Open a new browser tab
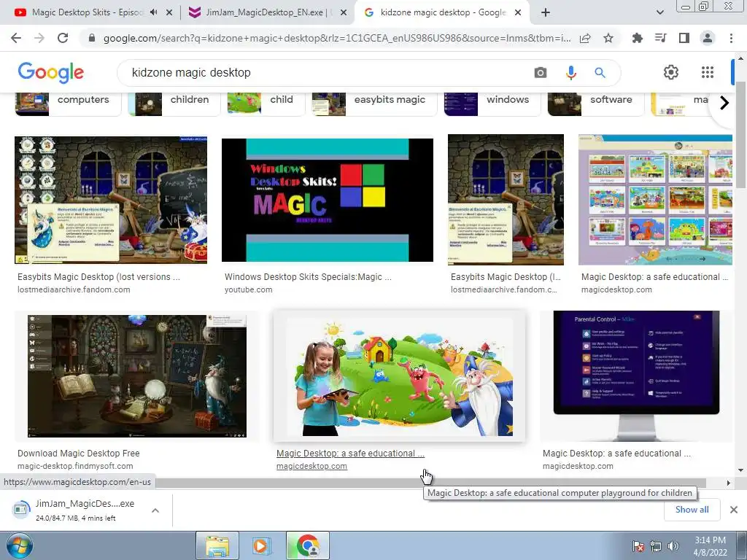 tap(546, 12)
